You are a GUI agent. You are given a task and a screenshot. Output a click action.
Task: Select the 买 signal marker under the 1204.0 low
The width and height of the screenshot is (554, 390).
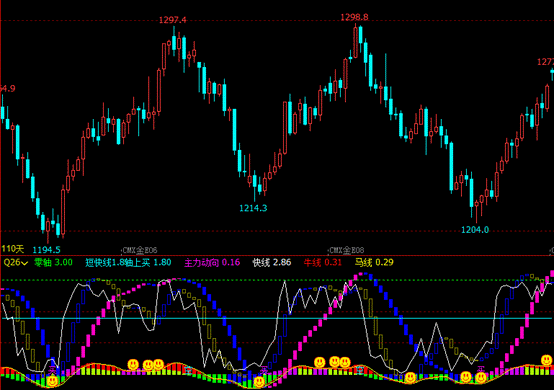tap(481, 369)
